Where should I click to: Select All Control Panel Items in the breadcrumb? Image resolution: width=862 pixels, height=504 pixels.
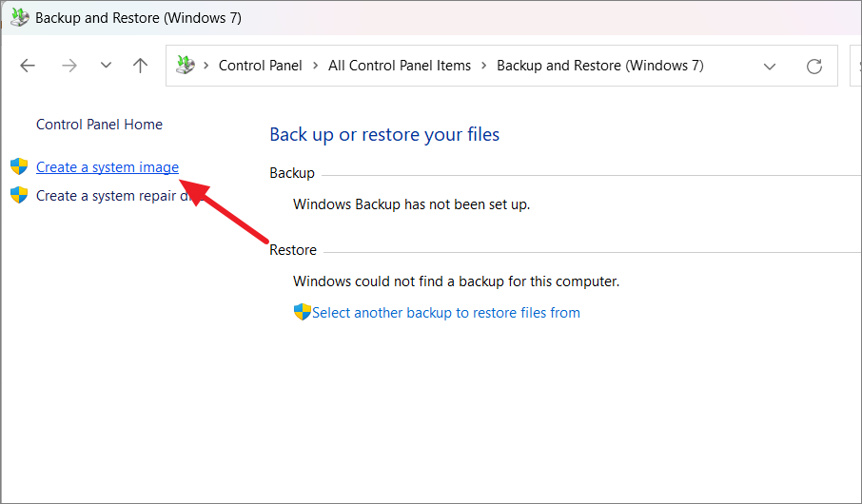(x=400, y=66)
